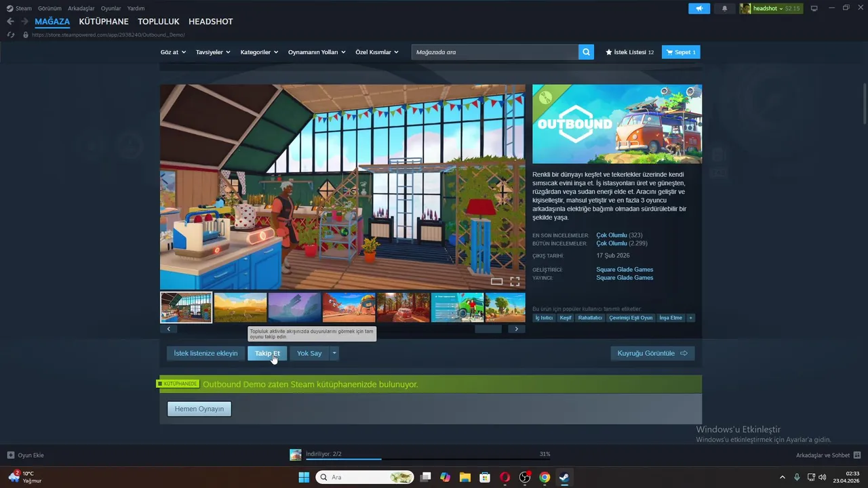Viewport: 868px width, 488px height.
Task: Click the Oyun Ekle plus icon
Action: click(10, 455)
